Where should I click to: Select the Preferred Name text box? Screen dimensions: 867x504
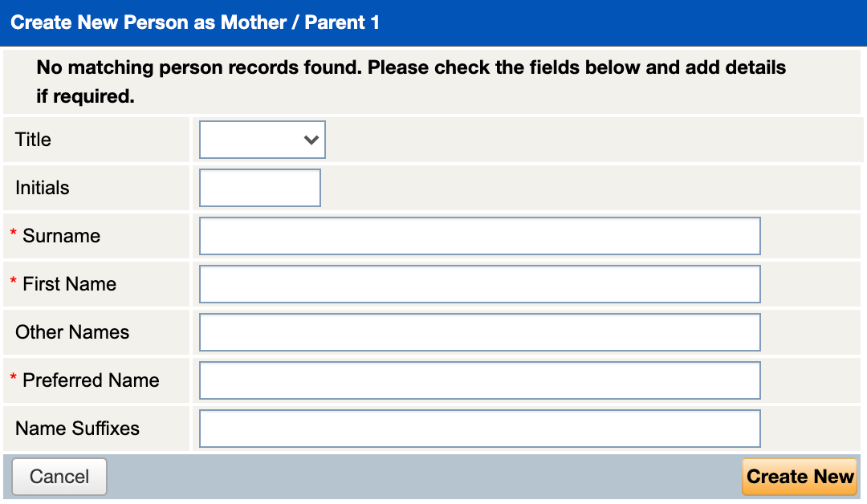[478, 380]
